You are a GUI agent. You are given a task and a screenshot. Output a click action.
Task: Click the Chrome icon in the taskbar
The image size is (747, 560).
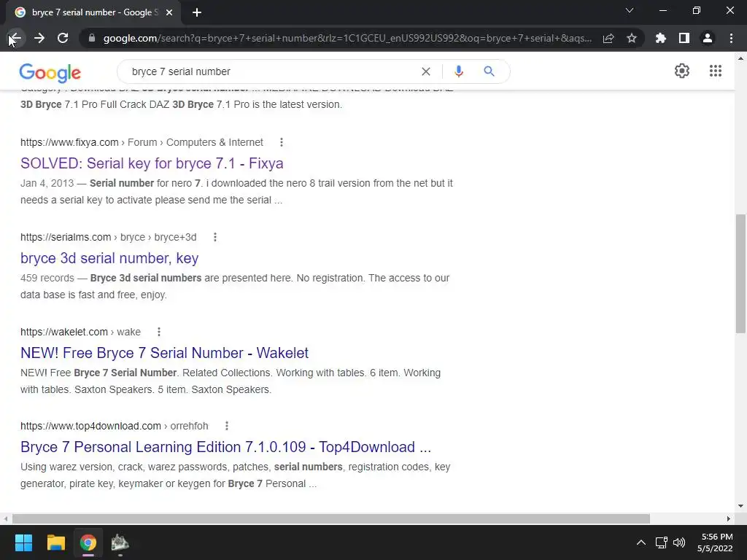click(x=88, y=542)
